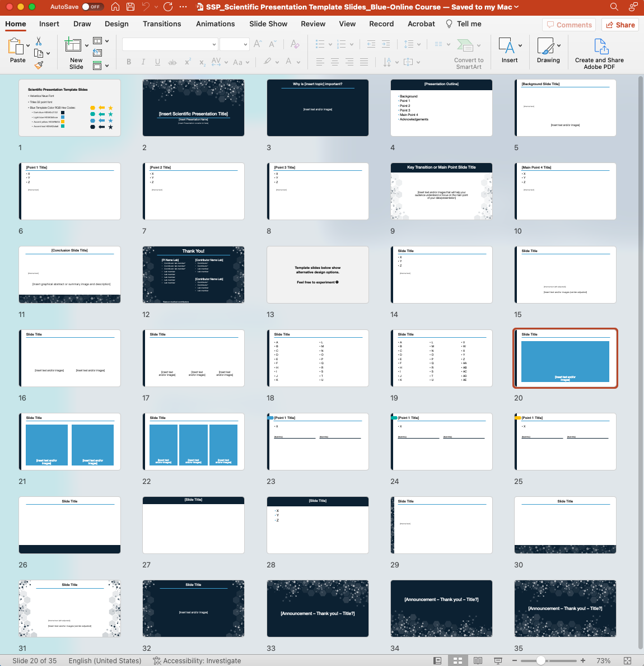Open the Transitions ribbon tab
This screenshot has height=666, width=644.
pyautogui.click(x=162, y=24)
